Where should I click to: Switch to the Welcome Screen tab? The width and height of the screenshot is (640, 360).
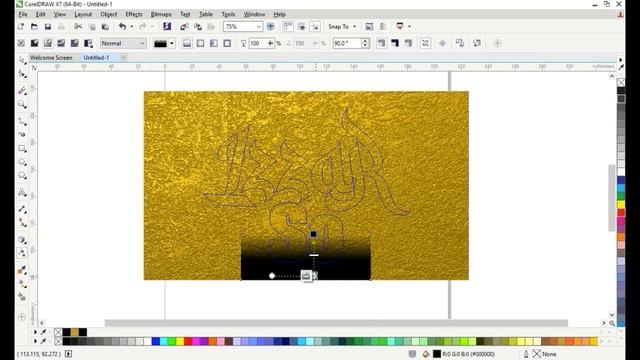click(51, 58)
